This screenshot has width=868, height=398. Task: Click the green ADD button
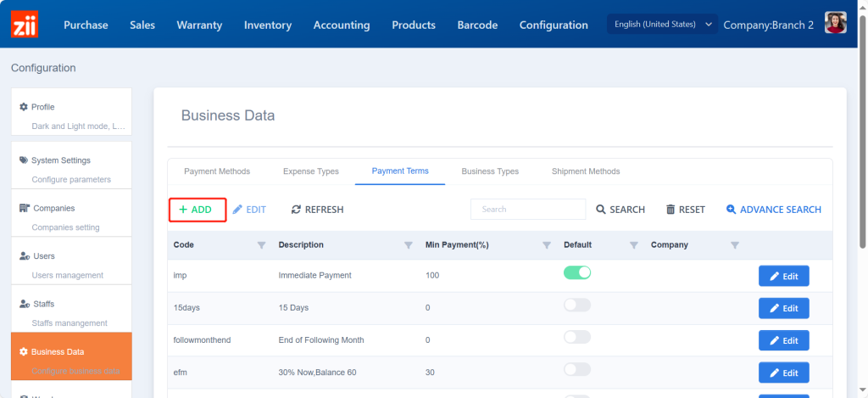(x=197, y=210)
